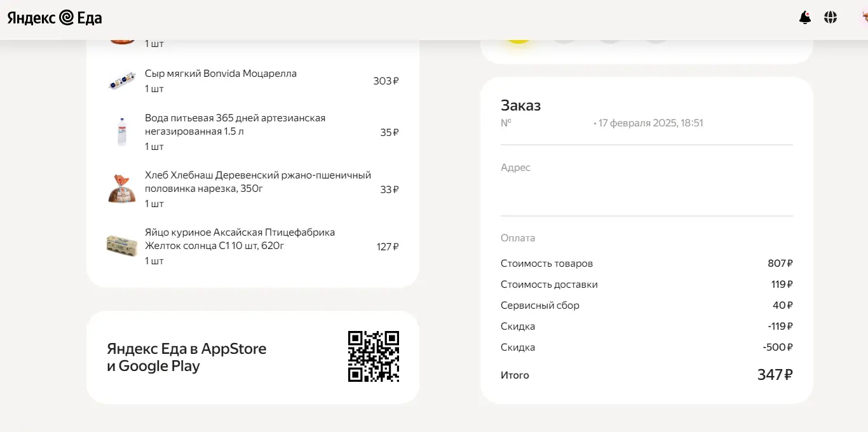Click the "Стоимость товаров" row label
The width and height of the screenshot is (868, 432).
click(x=546, y=264)
